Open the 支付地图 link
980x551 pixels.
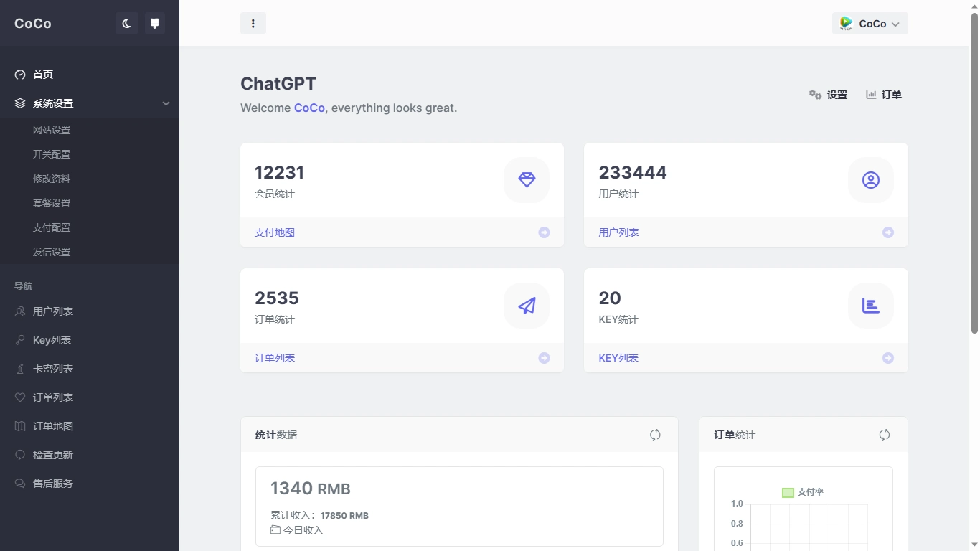coord(275,232)
